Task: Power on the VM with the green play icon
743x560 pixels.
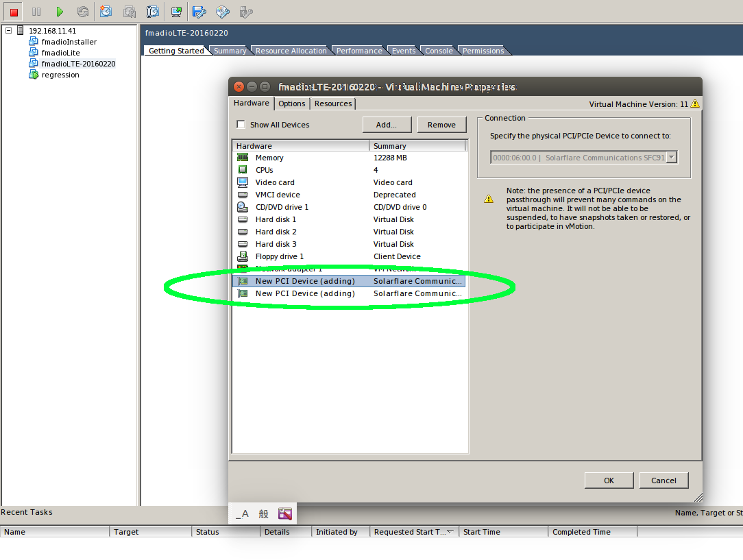Action: [61, 11]
